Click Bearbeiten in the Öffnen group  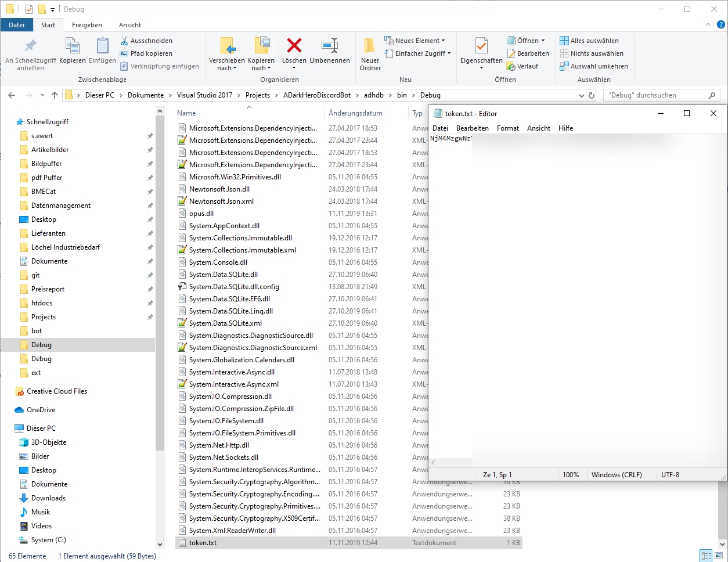pyautogui.click(x=528, y=53)
